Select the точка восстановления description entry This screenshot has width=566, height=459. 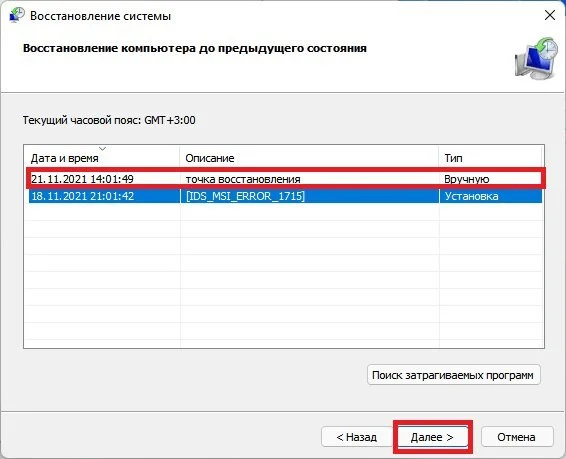(243, 179)
